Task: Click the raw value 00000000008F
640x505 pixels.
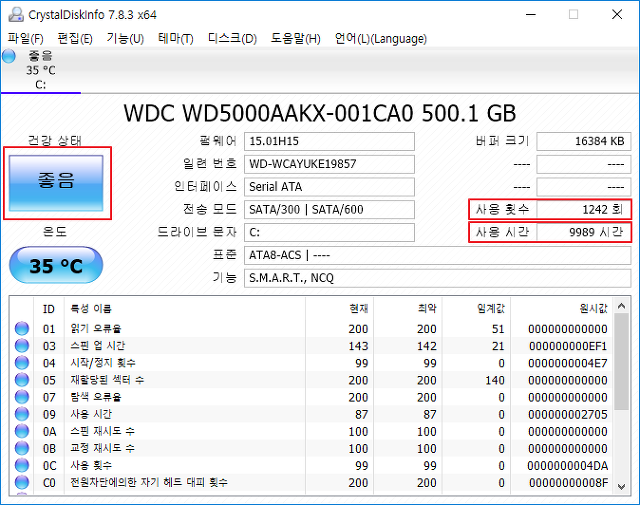Action: (569, 483)
